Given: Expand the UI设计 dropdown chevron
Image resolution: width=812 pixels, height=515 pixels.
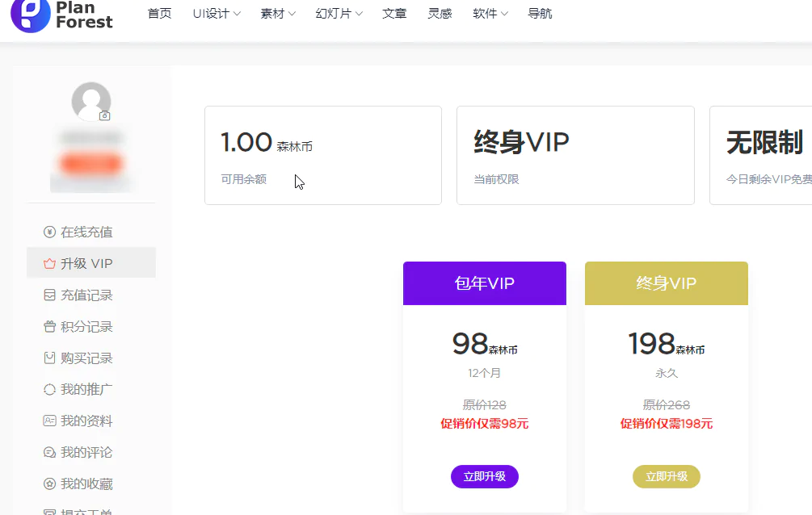Looking at the screenshot, I should click(237, 14).
